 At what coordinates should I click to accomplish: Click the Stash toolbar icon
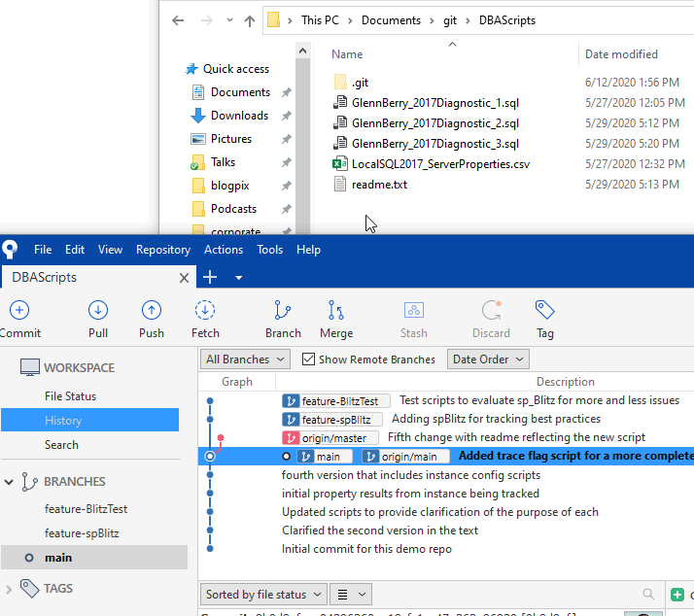pos(414,310)
